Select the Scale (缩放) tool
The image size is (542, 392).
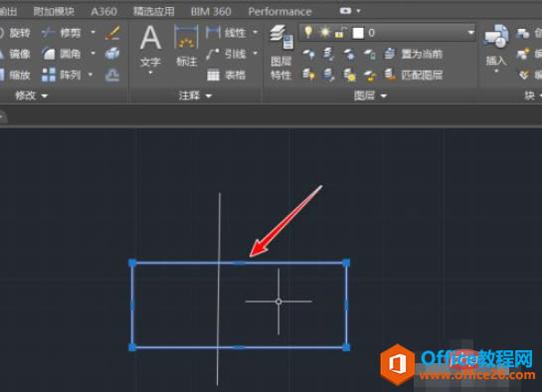pyautogui.click(x=15, y=75)
